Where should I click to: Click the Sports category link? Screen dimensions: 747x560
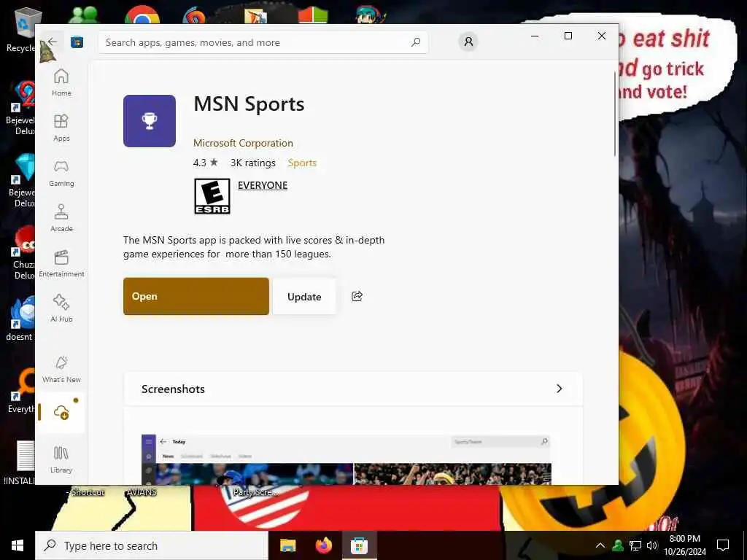click(302, 163)
